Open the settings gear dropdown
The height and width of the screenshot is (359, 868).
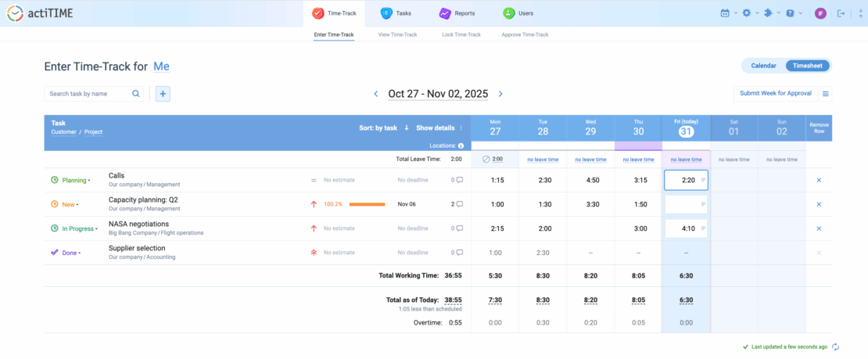click(x=750, y=13)
